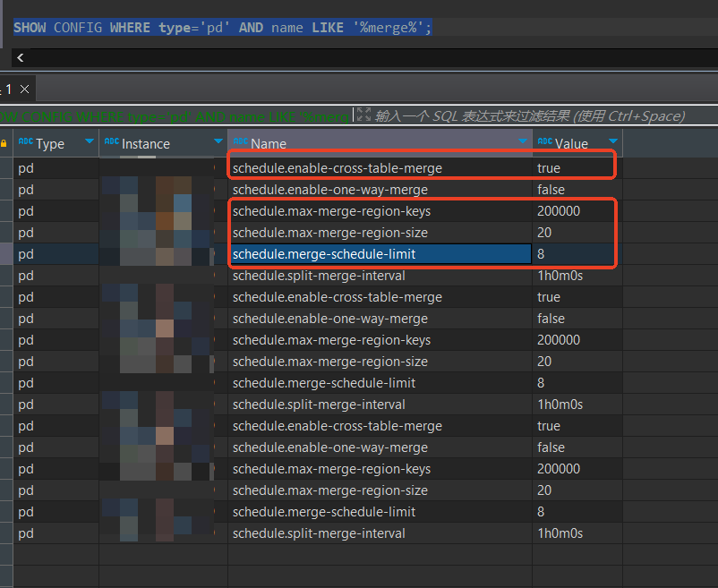Click the Value column header
The image size is (718, 588).
pyautogui.click(x=572, y=143)
